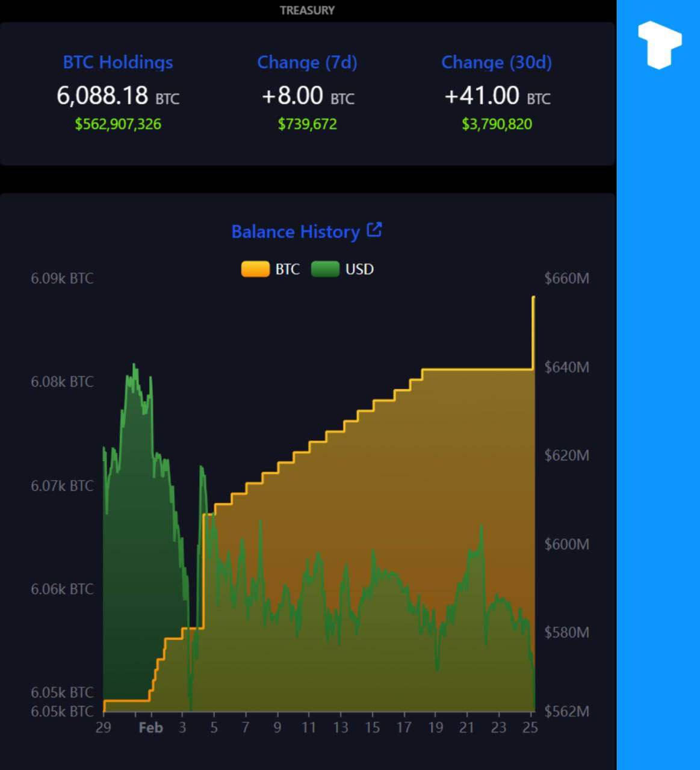
Task: Click the TREASURY section title
Action: [307, 10]
